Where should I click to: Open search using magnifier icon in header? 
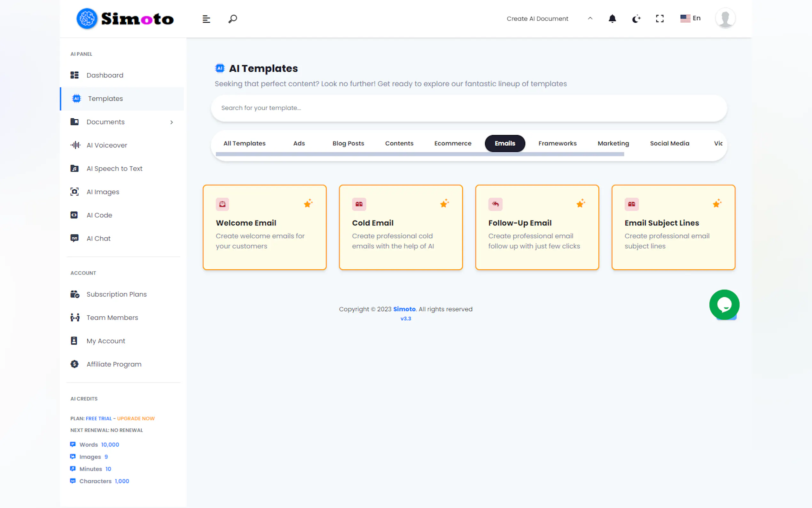click(x=233, y=19)
